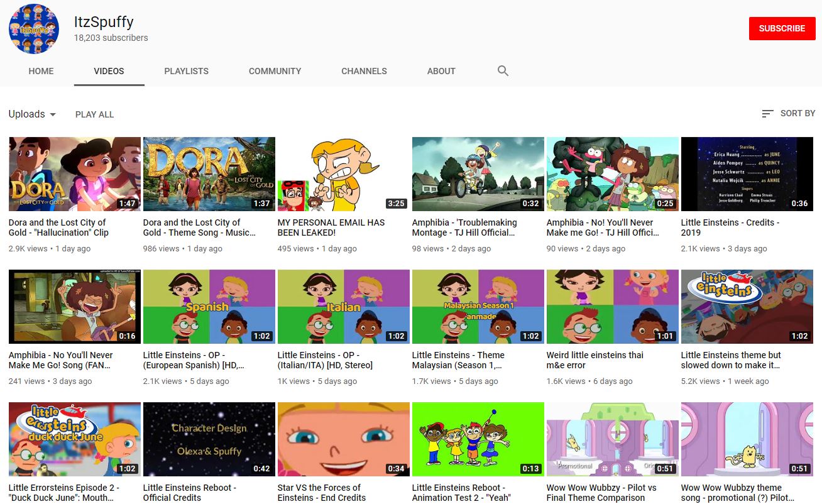Open the Playlists tab
822x504 pixels.
tap(186, 71)
